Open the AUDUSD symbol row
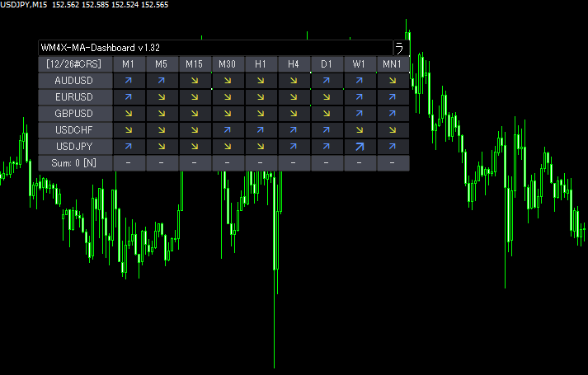The image size is (588, 375). point(74,81)
